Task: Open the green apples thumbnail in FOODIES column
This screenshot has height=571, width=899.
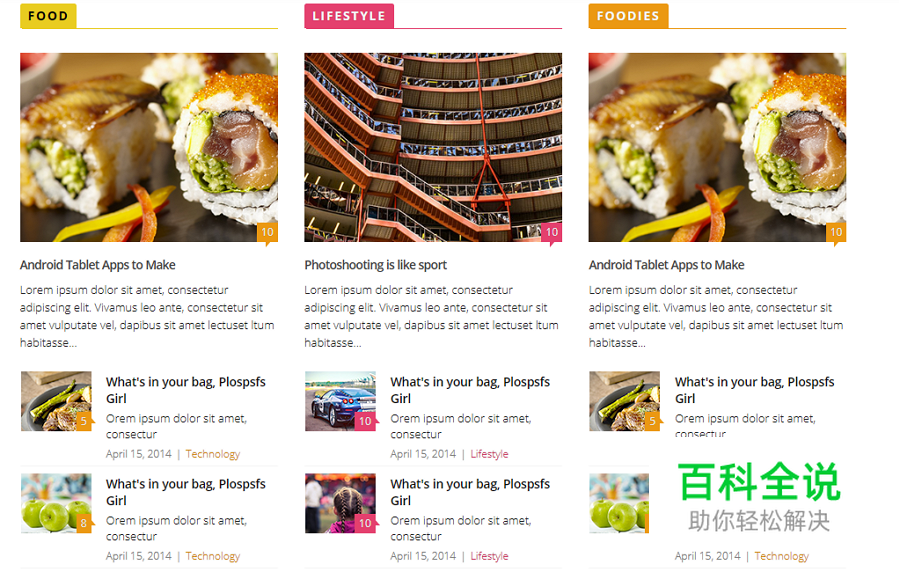Action: click(619, 503)
